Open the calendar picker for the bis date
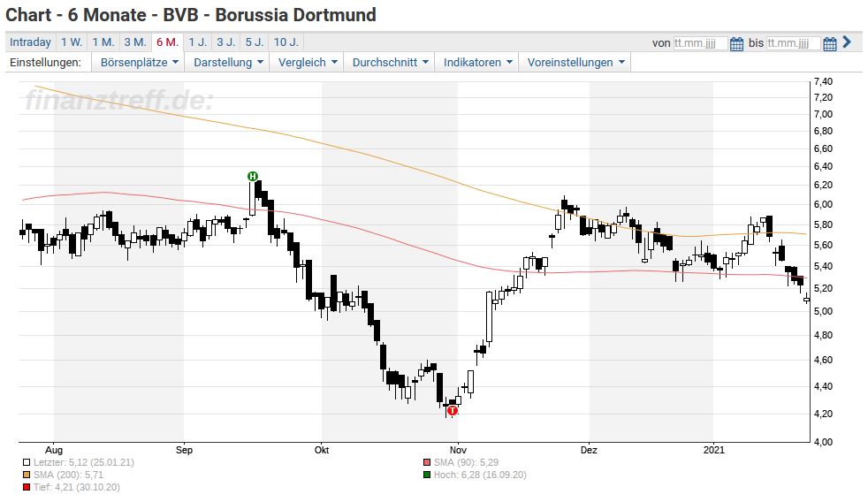The width and height of the screenshot is (868, 502). pos(829,43)
